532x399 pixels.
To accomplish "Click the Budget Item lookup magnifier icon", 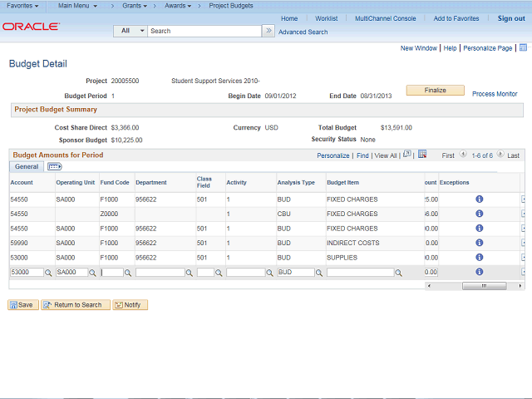I will (x=400, y=273).
